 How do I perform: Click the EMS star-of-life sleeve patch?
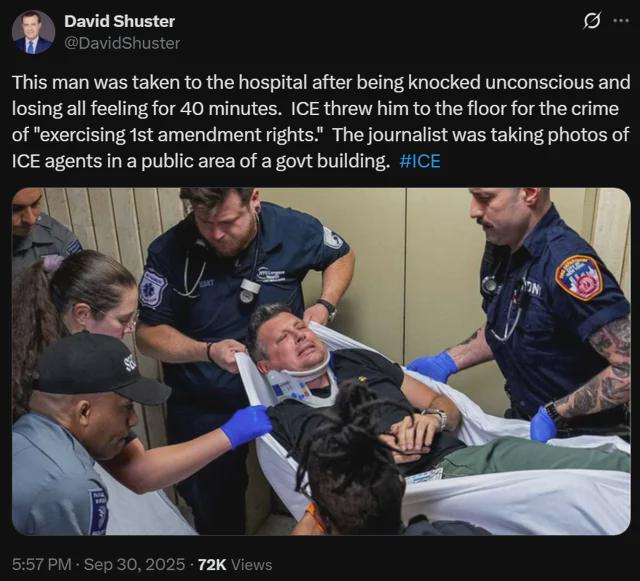(x=151, y=289)
